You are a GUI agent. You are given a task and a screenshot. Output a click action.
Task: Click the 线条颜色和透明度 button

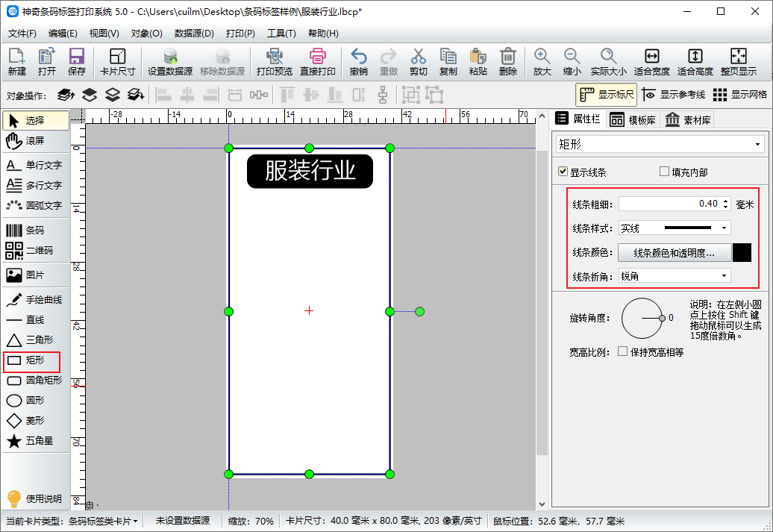[x=674, y=253]
